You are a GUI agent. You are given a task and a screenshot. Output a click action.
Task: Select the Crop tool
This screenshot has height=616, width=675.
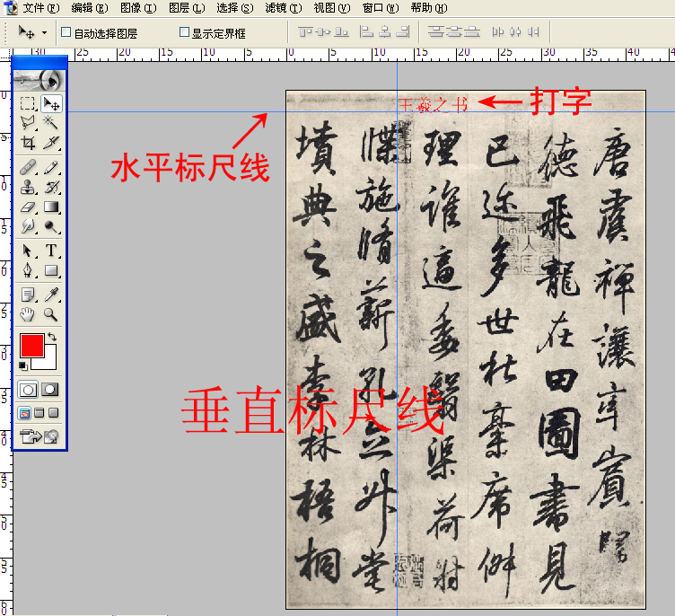coord(28,142)
